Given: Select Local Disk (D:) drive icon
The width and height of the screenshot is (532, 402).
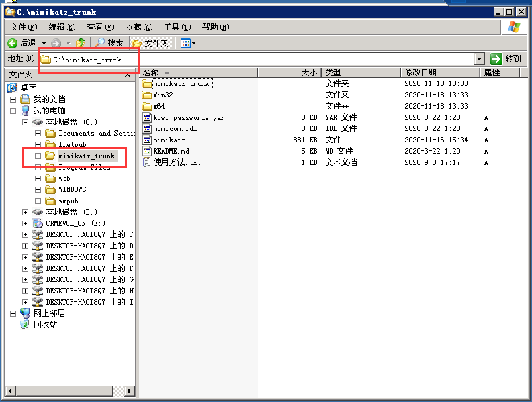Looking at the screenshot, I should 38,212.
